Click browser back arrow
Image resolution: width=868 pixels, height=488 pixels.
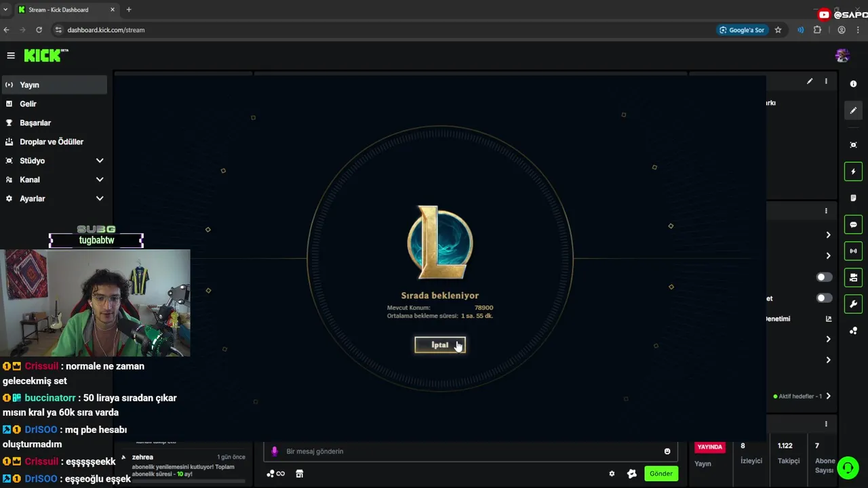pos(6,30)
